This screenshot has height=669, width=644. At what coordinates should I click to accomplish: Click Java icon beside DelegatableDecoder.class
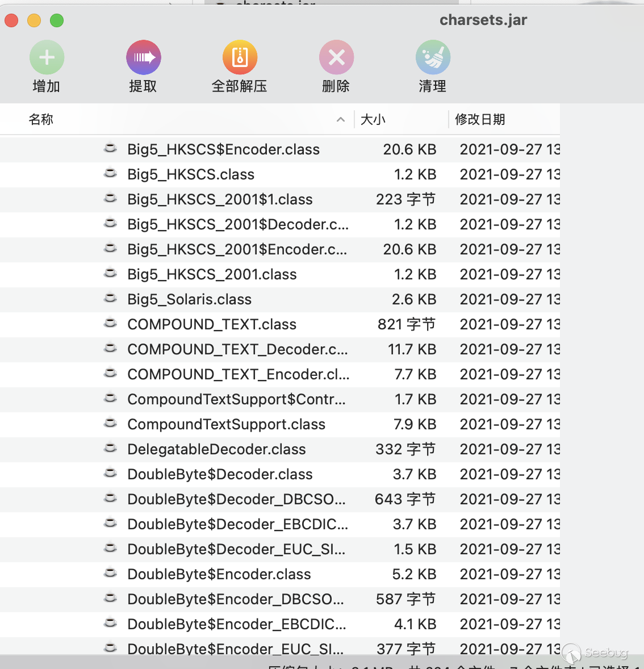[111, 448]
